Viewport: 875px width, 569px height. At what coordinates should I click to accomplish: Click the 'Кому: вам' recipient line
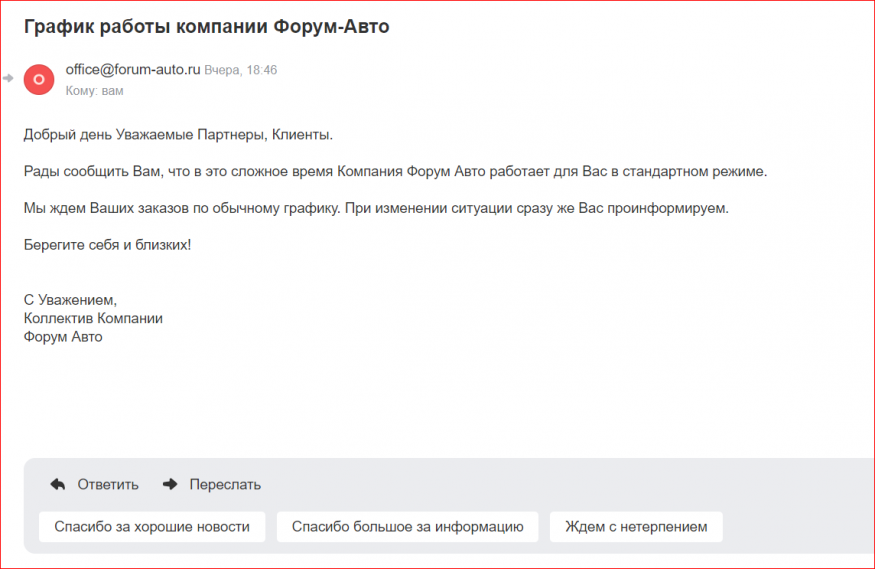point(94,90)
